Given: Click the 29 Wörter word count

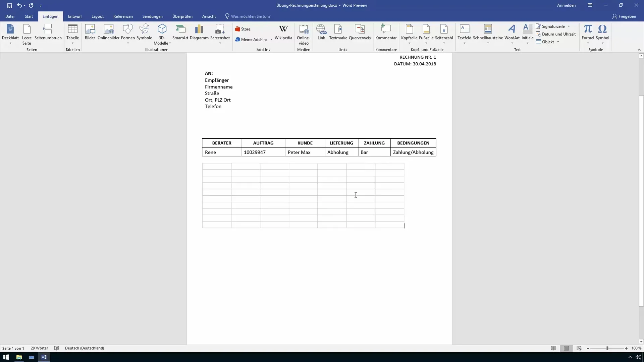Looking at the screenshot, I should [x=39, y=348].
